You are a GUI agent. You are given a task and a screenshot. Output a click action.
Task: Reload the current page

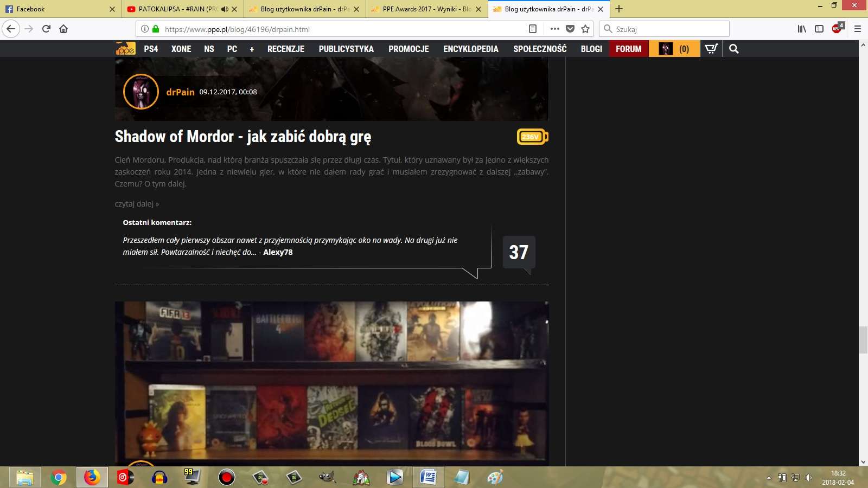pos(46,29)
